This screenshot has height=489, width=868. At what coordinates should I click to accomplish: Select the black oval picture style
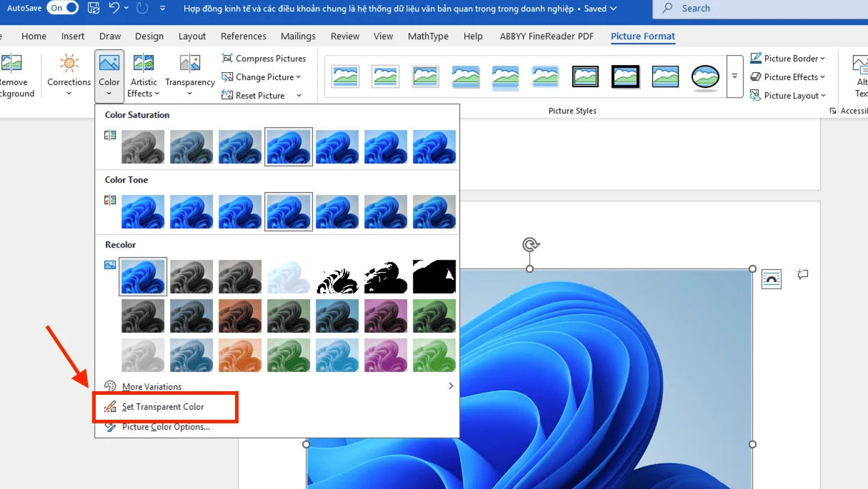(705, 76)
